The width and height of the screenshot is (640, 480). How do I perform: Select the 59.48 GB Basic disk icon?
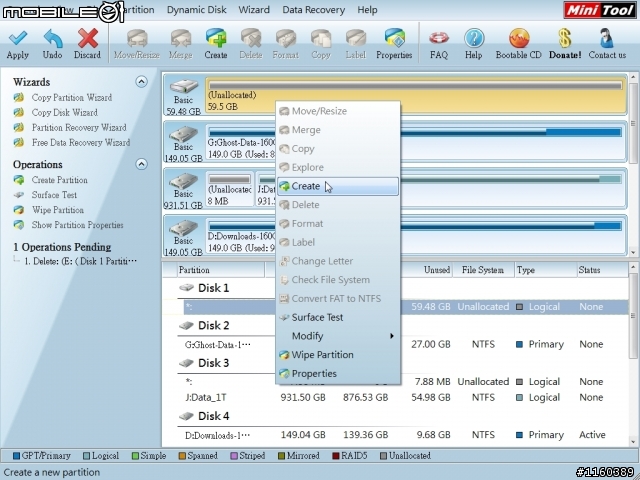(184, 87)
